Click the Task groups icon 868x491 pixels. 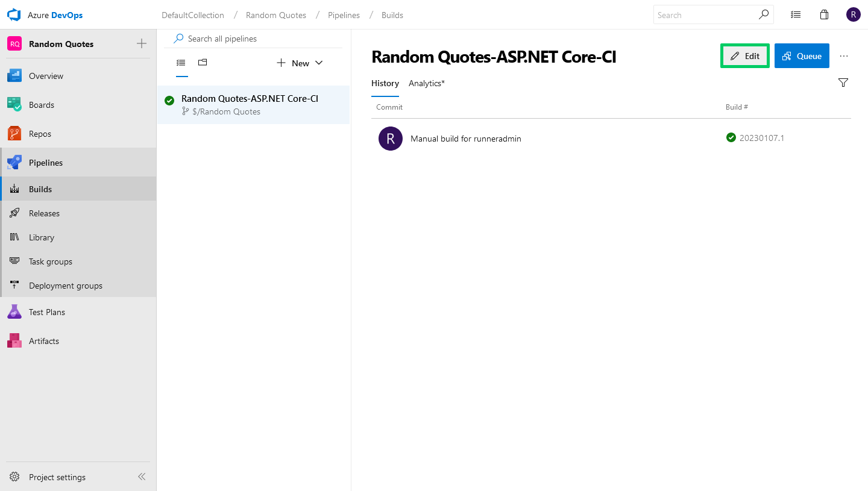[x=15, y=261]
